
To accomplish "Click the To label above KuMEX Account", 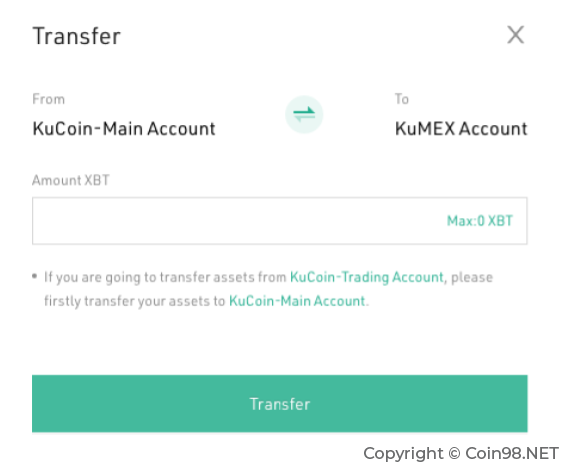I will 402,99.
